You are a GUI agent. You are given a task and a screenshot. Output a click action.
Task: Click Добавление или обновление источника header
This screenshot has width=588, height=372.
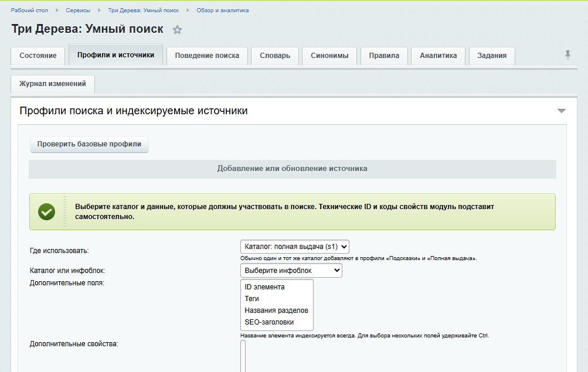pyautogui.click(x=293, y=169)
